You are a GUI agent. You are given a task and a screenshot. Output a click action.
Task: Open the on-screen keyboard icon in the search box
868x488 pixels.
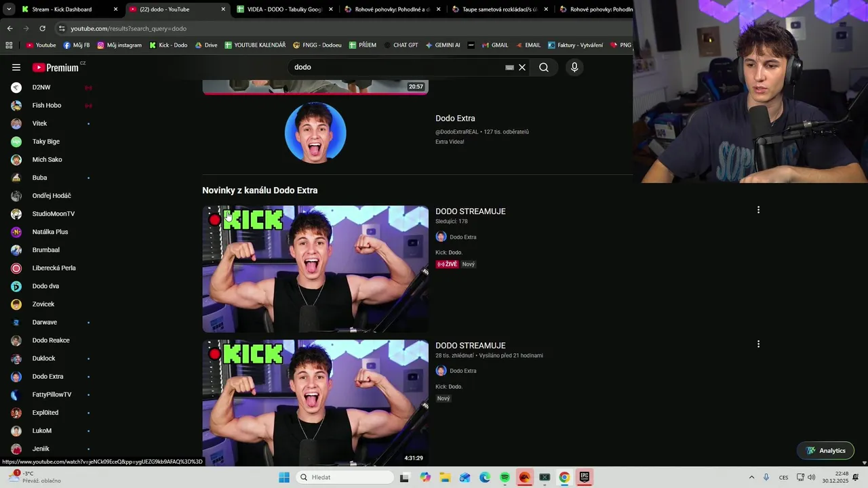tap(510, 68)
